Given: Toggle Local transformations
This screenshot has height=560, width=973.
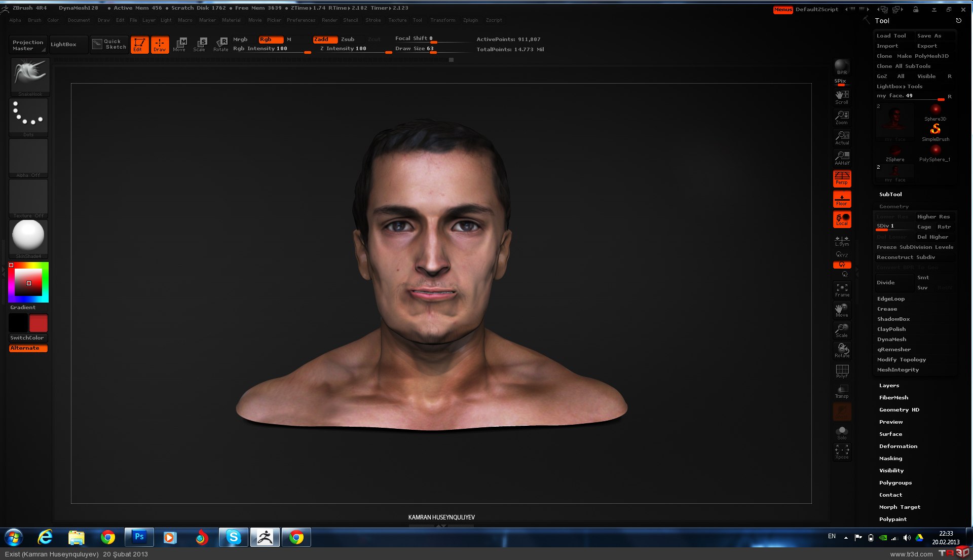Looking at the screenshot, I should [x=842, y=219].
